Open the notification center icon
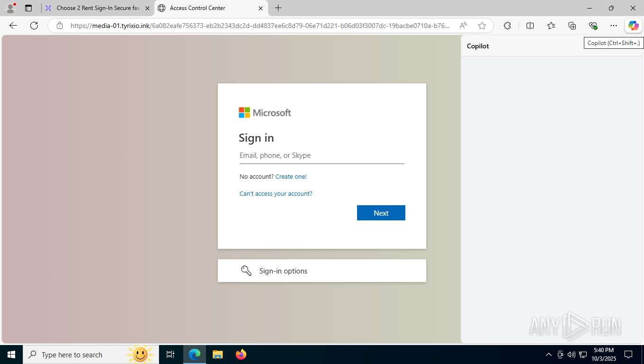 [628, 355]
